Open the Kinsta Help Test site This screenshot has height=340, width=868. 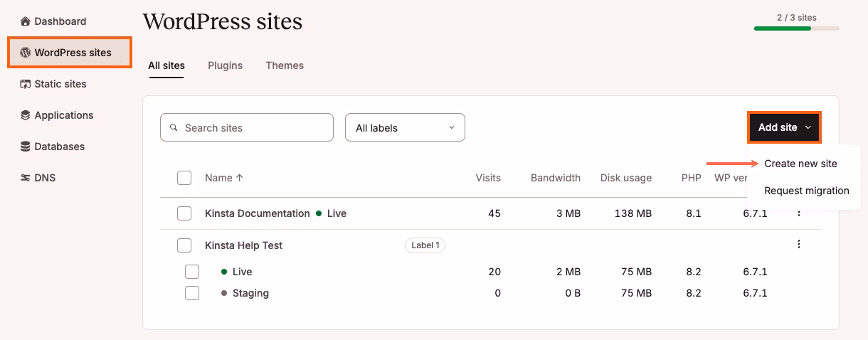pyautogui.click(x=243, y=245)
